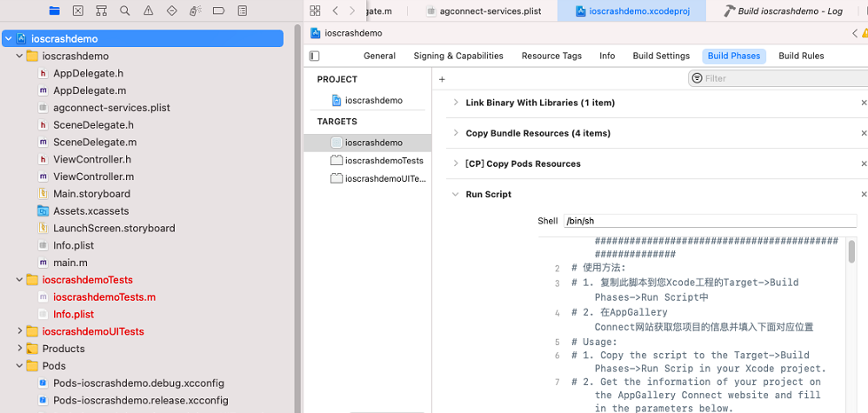This screenshot has height=413, width=868.
Task: Toggle the project and targets sidebar
Action: pyautogui.click(x=314, y=56)
